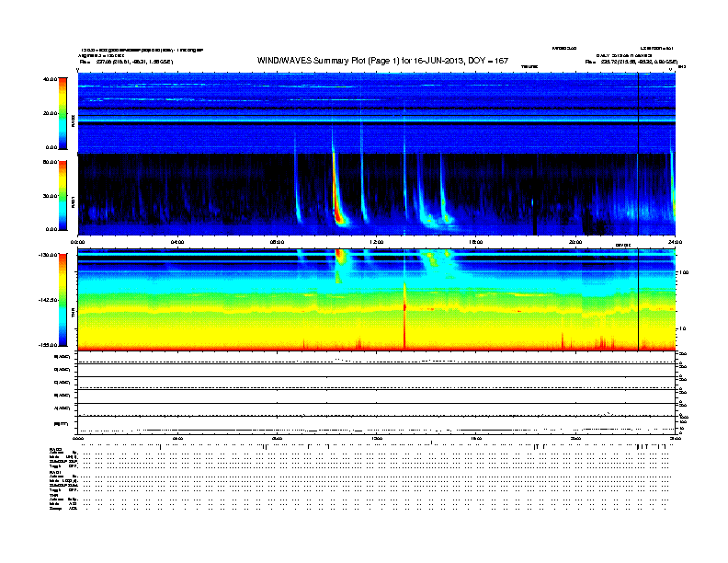Click the vertical black marker line in RAD1 panel

[x=638, y=194]
